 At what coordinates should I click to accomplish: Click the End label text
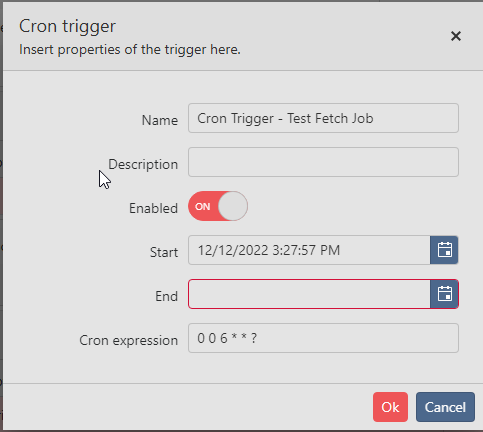(167, 296)
